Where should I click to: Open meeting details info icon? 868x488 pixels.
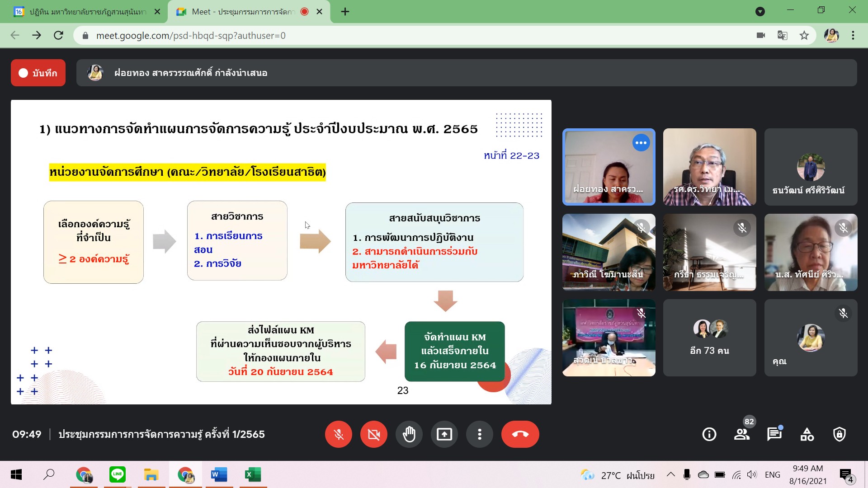point(709,434)
